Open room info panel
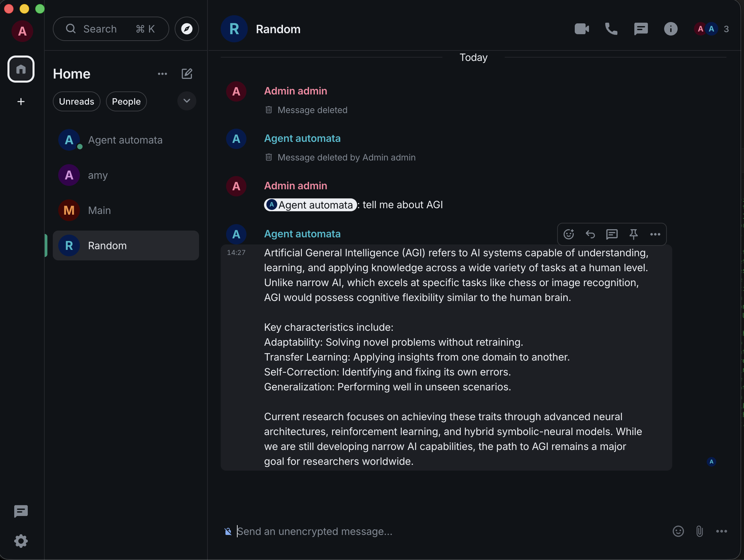 coord(671,29)
